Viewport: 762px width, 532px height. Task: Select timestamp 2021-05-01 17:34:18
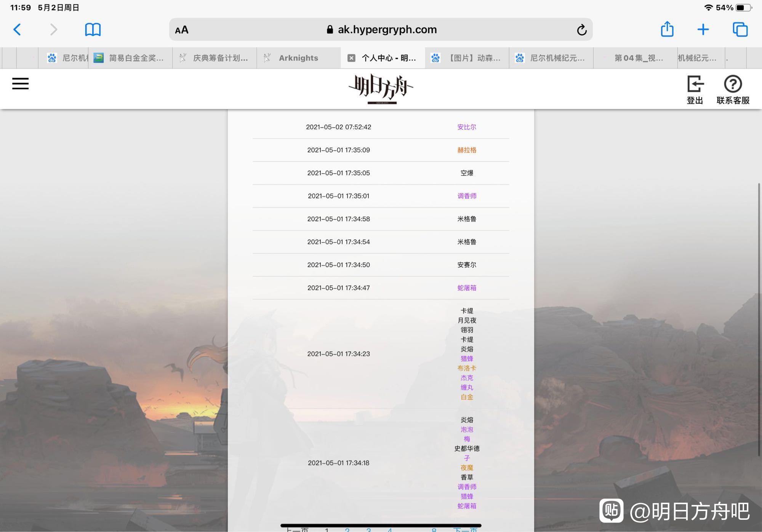(x=339, y=463)
